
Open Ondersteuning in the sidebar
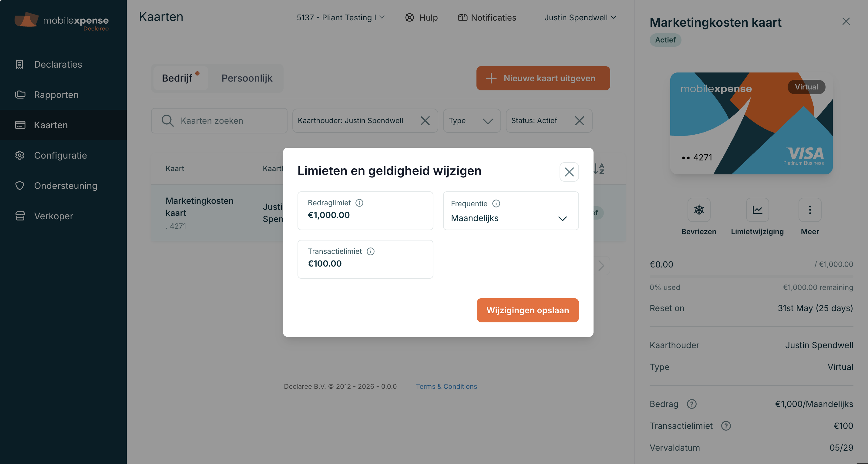[63, 186]
